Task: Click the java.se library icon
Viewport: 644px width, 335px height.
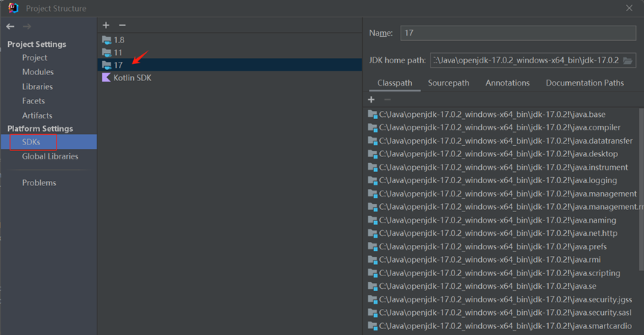Action: (x=373, y=286)
